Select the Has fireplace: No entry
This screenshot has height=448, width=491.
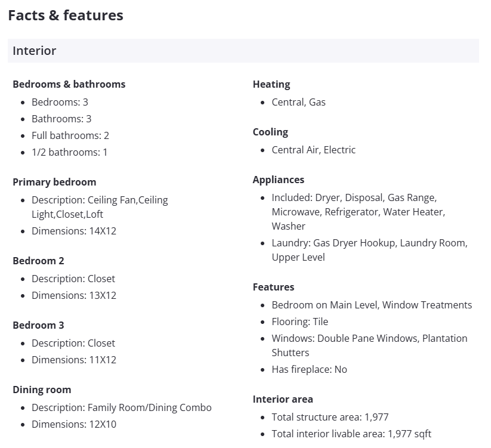[x=309, y=369]
